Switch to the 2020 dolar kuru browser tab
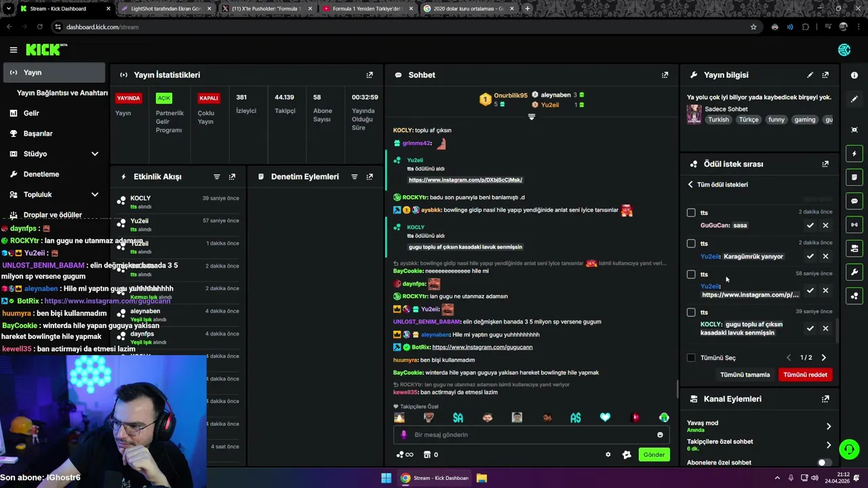The width and height of the screenshot is (868, 488). [468, 9]
